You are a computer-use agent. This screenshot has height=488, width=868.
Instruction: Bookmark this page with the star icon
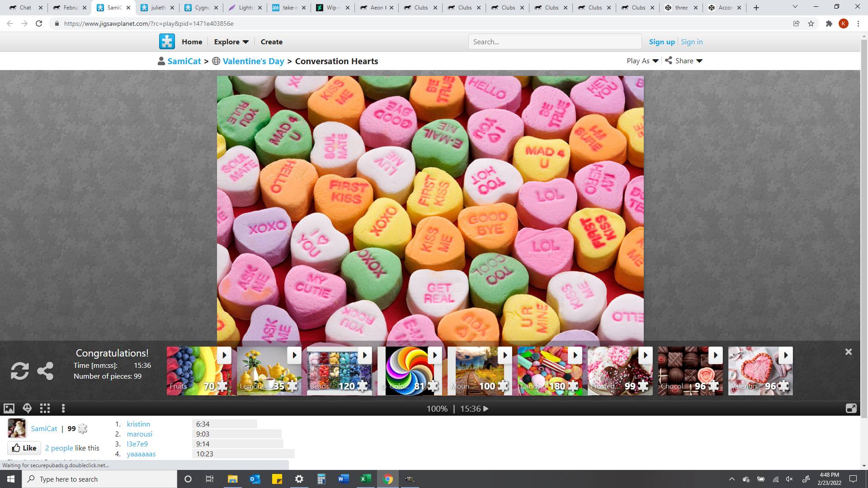coord(811,23)
